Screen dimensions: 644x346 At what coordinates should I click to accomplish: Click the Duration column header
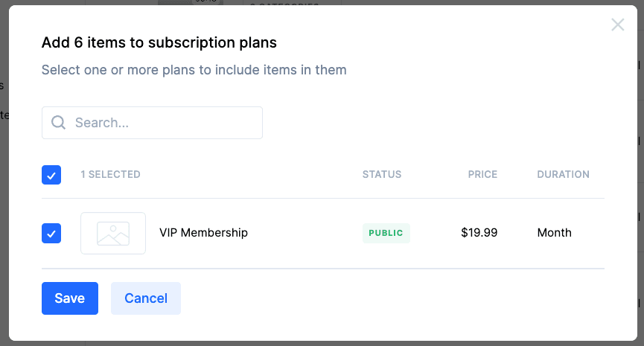(x=563, y=175)
